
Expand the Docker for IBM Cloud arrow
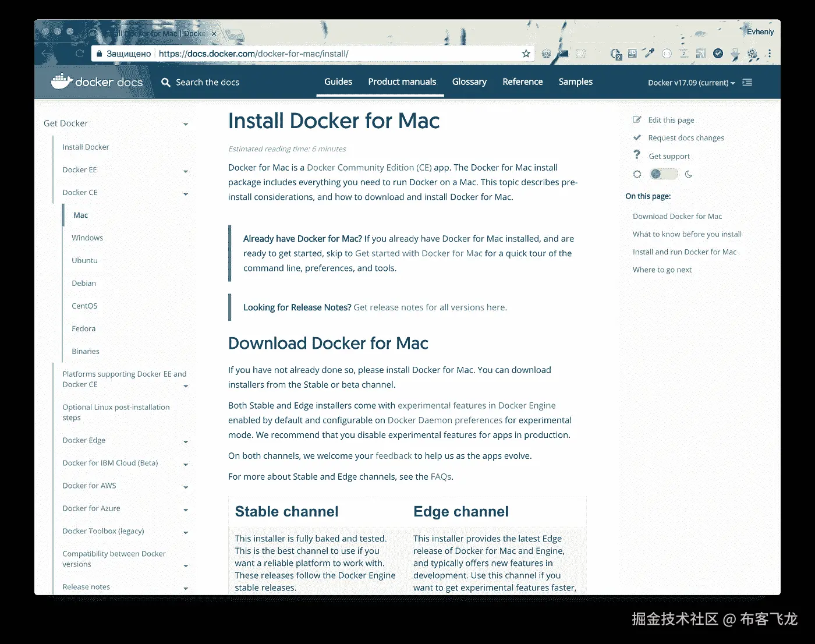pyautogui.click(x=186, y=465)
